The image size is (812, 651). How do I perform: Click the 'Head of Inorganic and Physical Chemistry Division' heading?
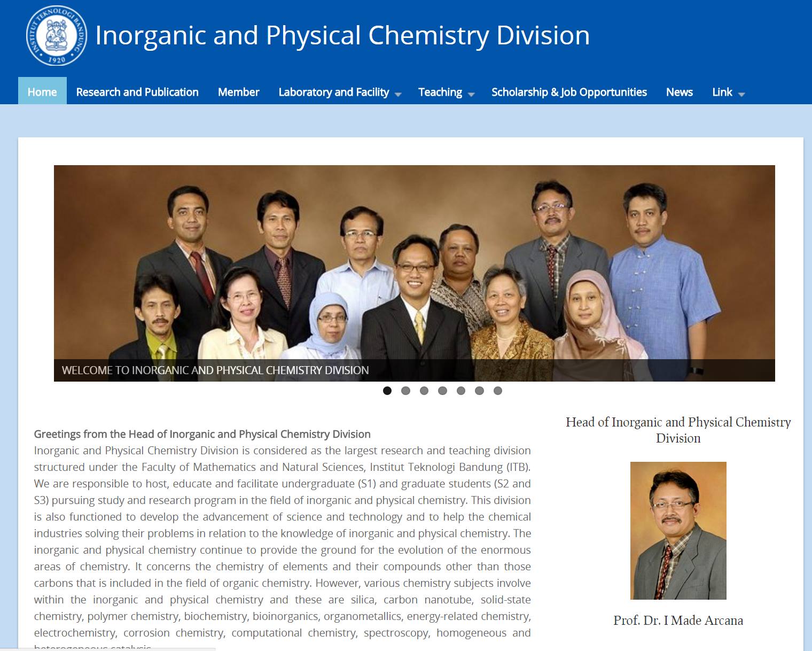[678, 430]
